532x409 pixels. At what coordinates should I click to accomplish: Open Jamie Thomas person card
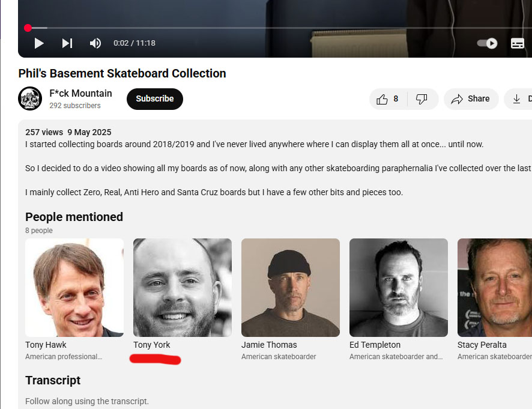pos(291,287)
